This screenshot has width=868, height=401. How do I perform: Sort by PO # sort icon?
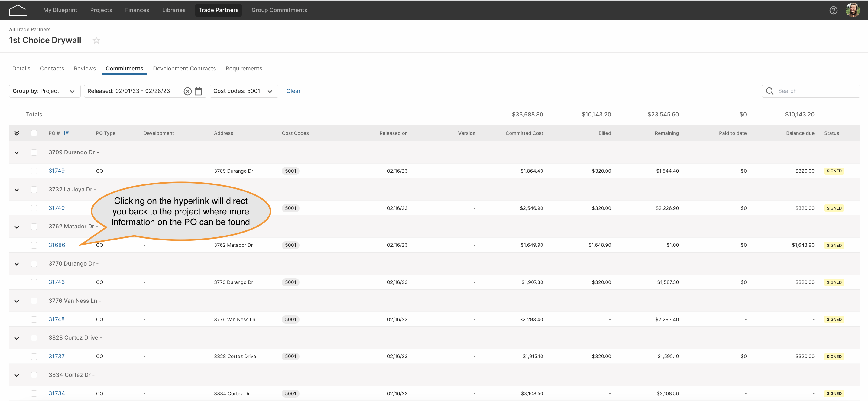pyautogui.click(x=66, y=133)
